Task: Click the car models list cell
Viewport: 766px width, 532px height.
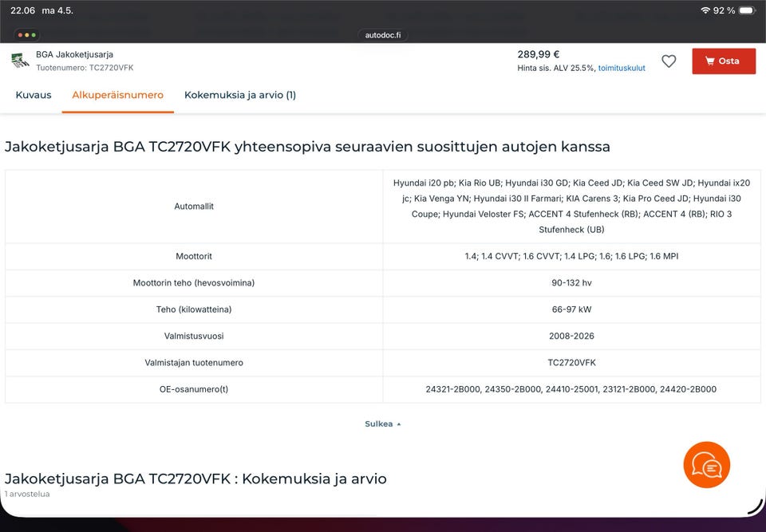Action: (x=571, y=206)
